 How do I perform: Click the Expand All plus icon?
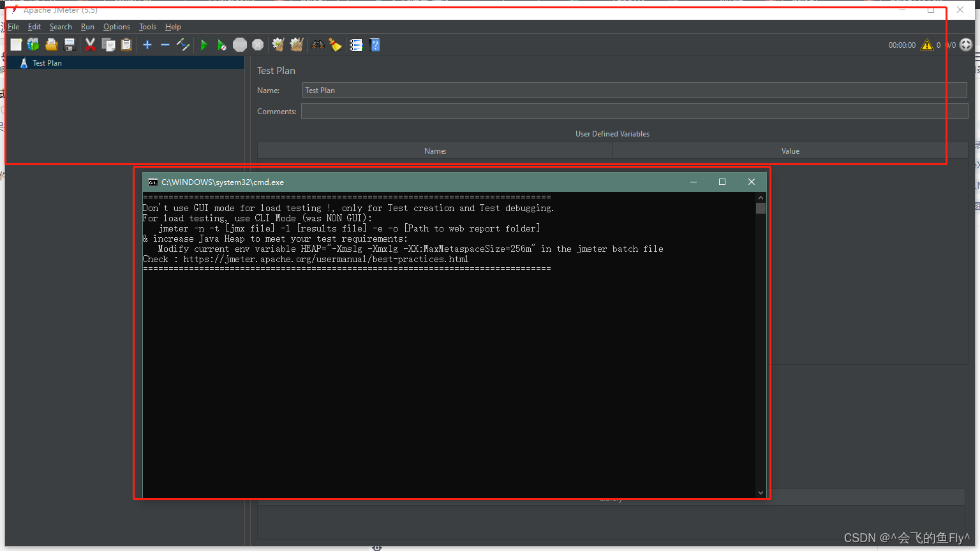pos(147,45)
